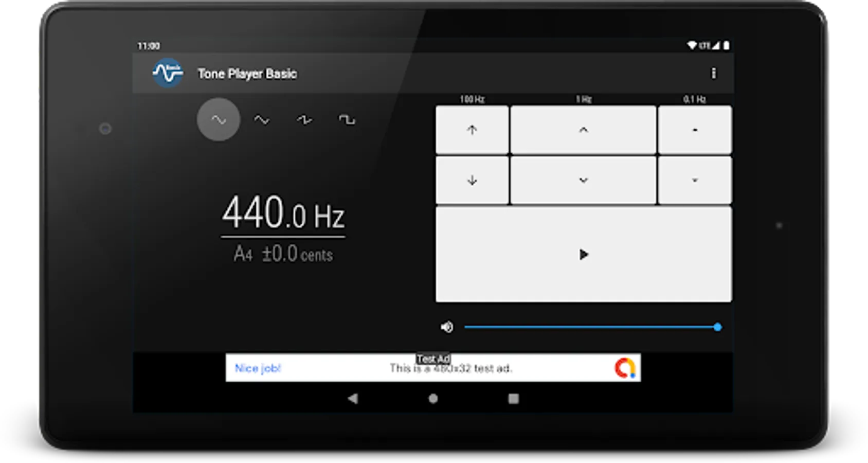This screenshot has height=463, width=868.
Task: Click the battery status icon
Action: 726,45
